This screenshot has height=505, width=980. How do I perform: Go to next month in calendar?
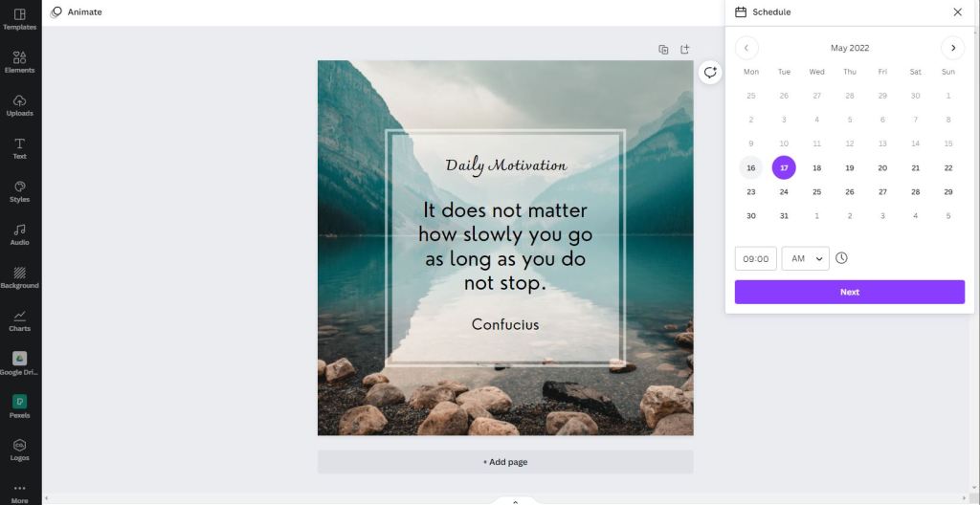pyautogui.click(x=952, y=48)
